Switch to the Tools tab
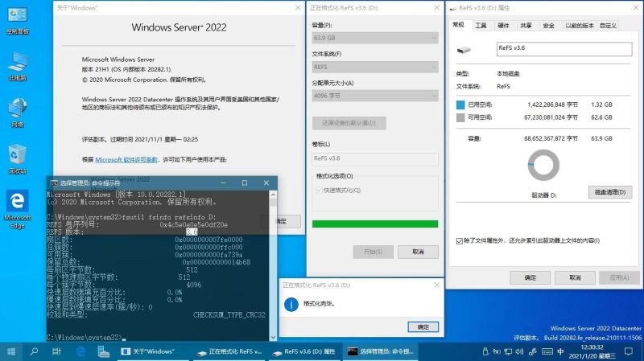This screenshot has height=361, width=644. pos(481,26)
